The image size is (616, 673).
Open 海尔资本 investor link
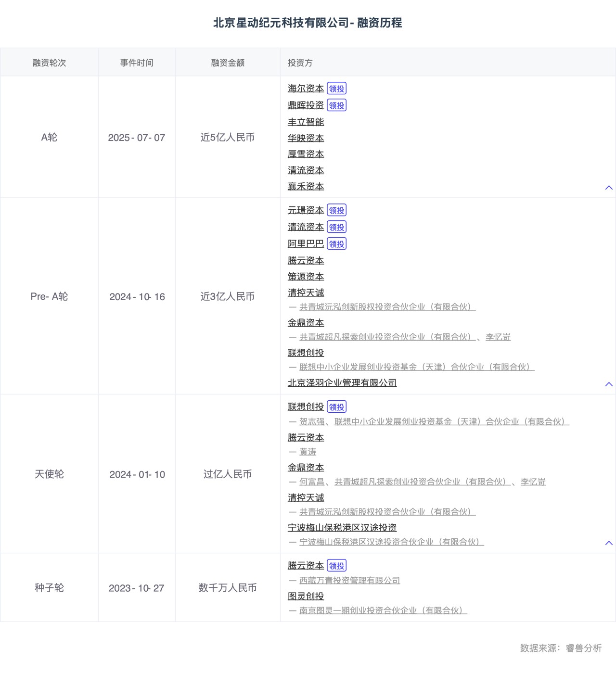coord(306,89)
